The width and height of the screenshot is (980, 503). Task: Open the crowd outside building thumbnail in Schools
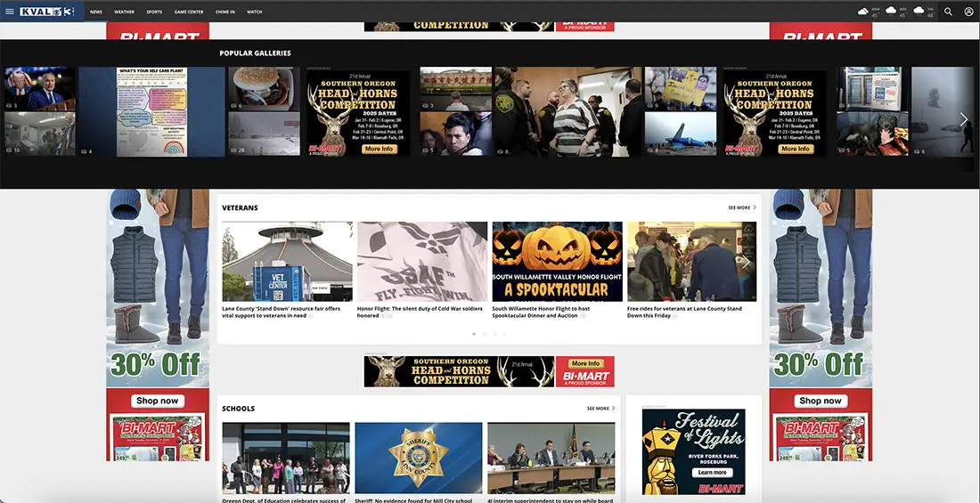(286, 458)
